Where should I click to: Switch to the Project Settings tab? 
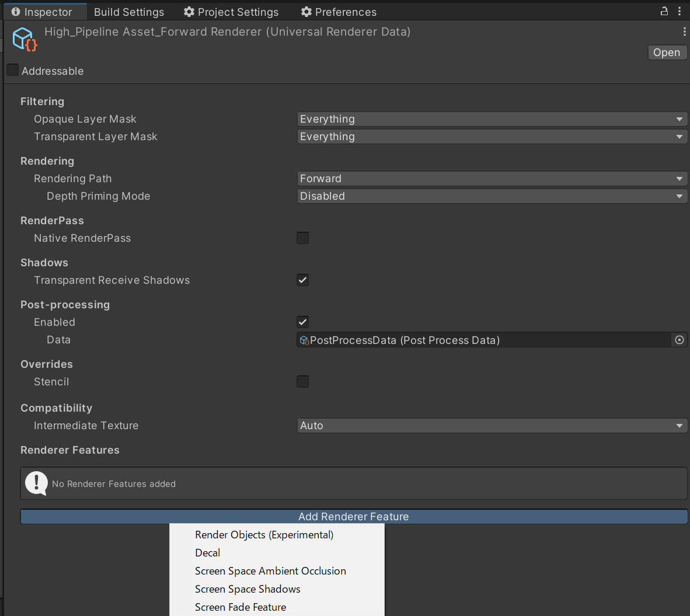pos(232,12)
